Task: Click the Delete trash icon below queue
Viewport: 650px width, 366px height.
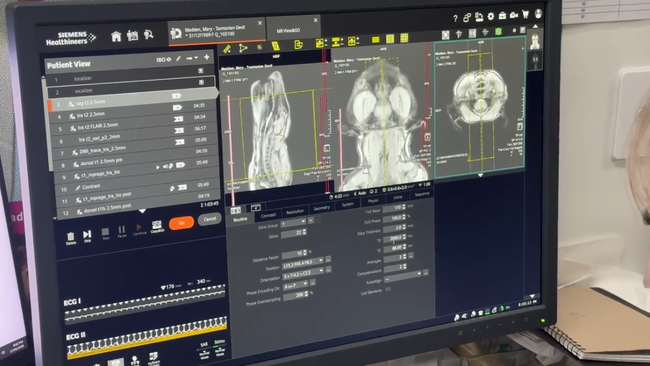Action: pyautogui.click(x=71, y=238)
